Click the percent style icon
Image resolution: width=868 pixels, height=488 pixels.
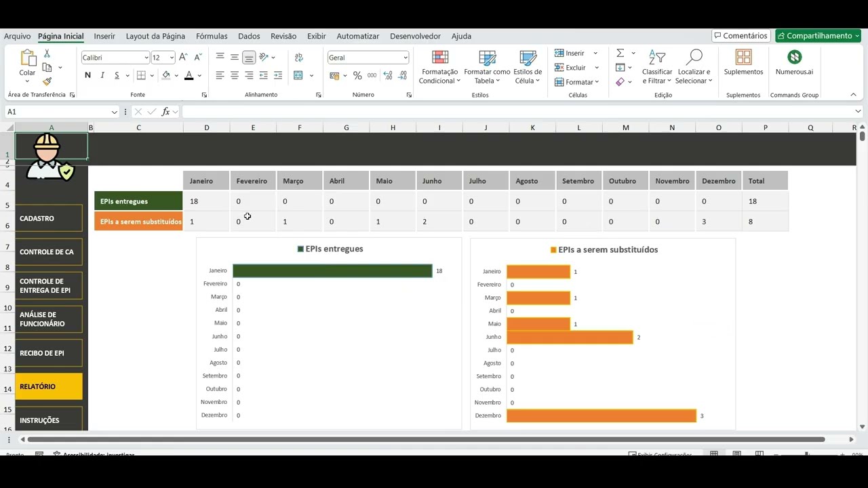(x=357, y=75)
